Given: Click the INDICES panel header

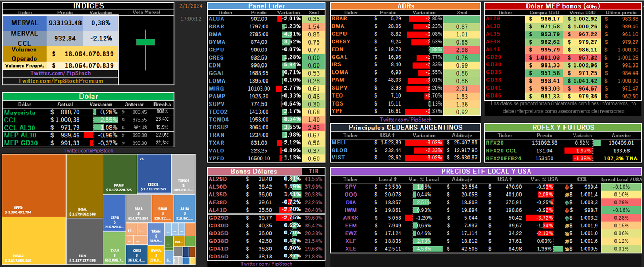Looking at the screenshot, I should (88, 6).
